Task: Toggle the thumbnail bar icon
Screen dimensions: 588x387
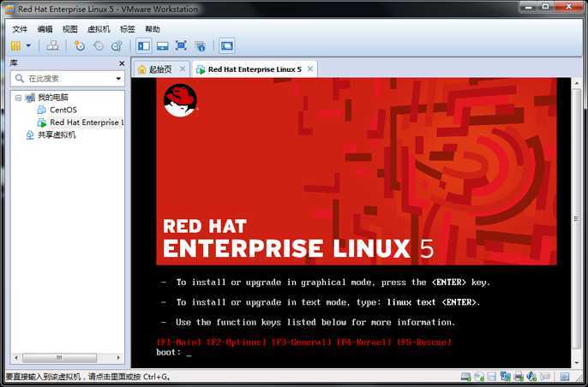Action: tap(162, 46)
